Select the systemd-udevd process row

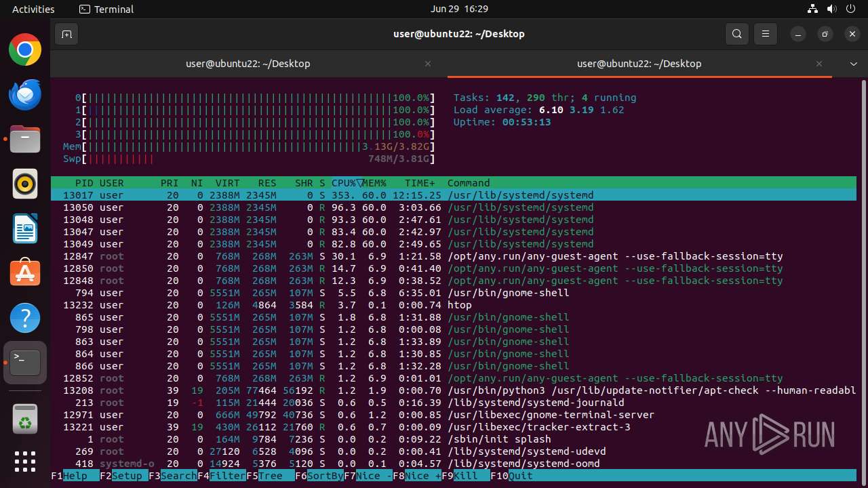454,451
